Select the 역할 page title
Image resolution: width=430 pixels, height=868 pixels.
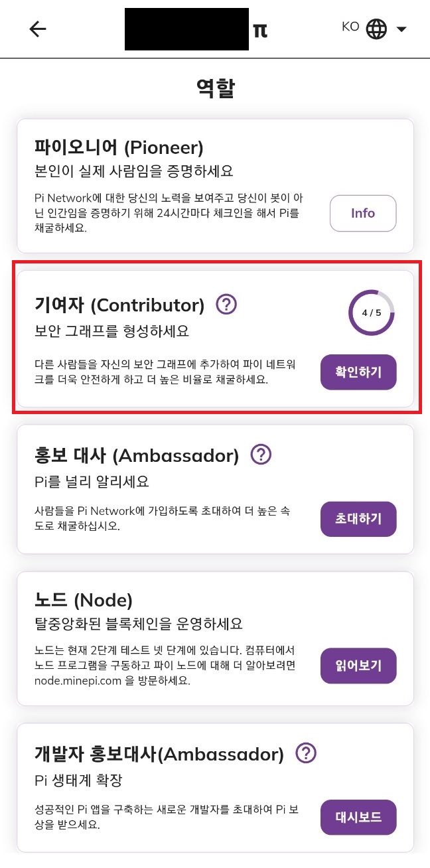[x=215, y=87]
